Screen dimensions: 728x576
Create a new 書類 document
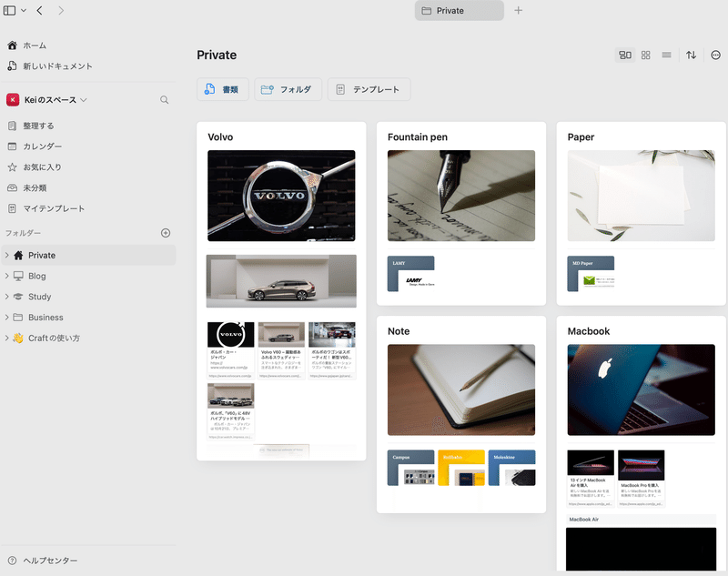(x=222, y=89)
